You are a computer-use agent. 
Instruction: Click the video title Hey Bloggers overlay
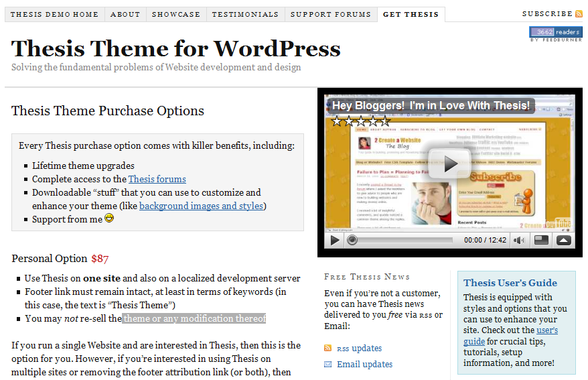(431, 105)
